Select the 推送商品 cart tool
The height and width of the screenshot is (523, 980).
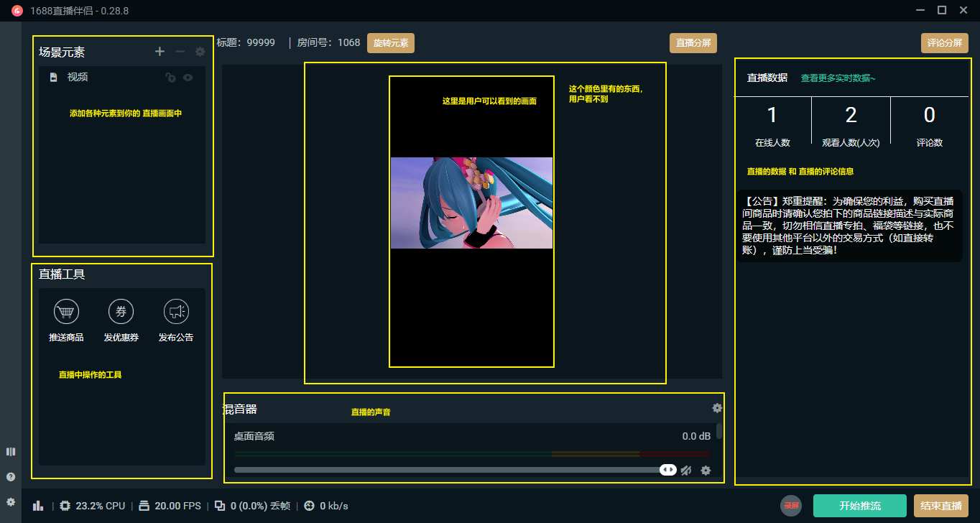coord(65,312)
